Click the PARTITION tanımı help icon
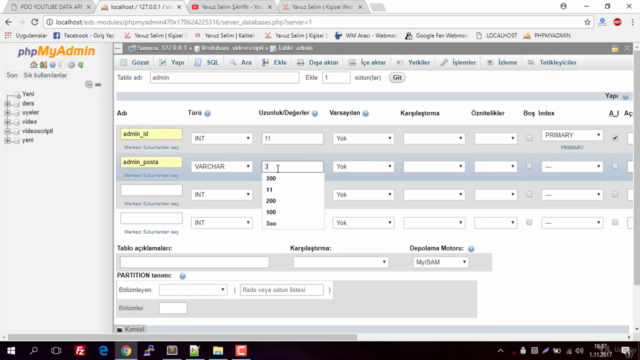640x360 pixels. coord(182,276)
